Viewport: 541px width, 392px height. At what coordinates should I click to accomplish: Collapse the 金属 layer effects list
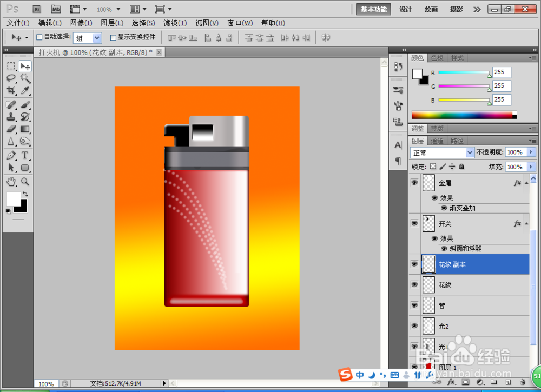pyautogui.click(x=526, y=183)
